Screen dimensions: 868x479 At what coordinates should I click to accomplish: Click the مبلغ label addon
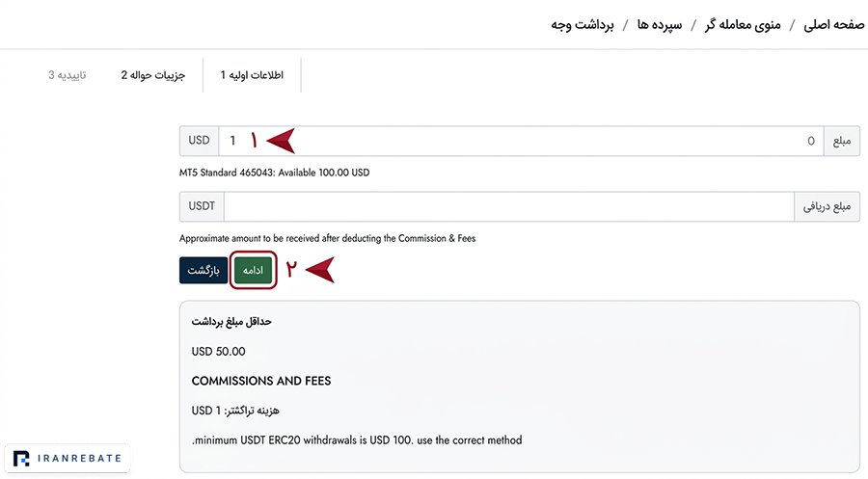(841, 141)
